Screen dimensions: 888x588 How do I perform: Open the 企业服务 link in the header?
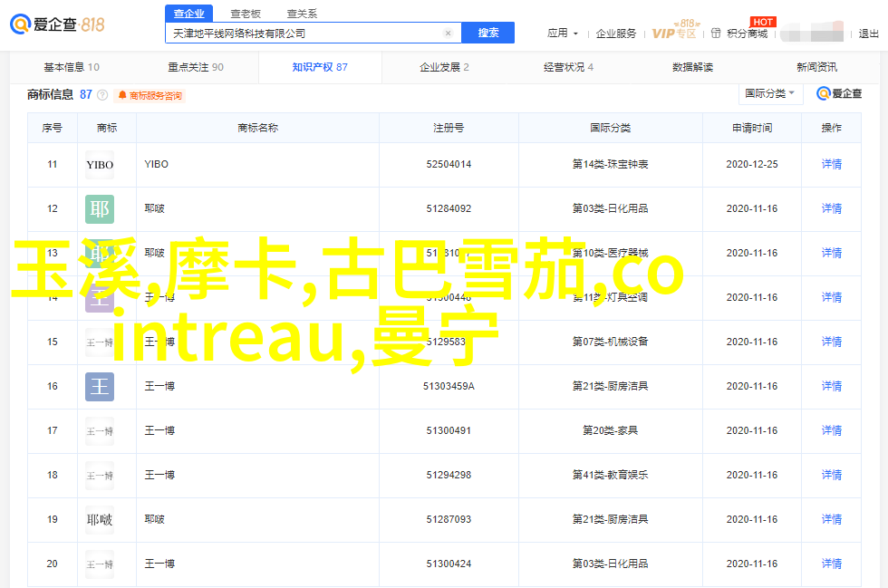point(616,34)
